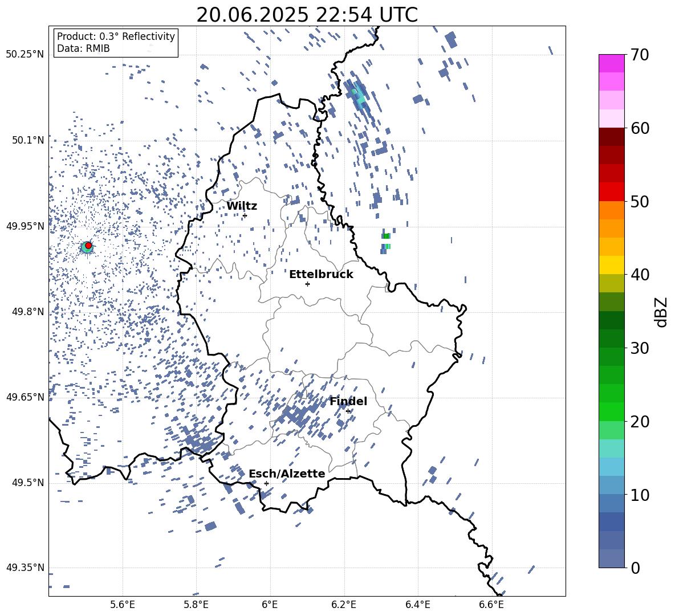The image size is (675, 616).
Task: Click the Esch/Alzette city label
Action: point(287,474)
